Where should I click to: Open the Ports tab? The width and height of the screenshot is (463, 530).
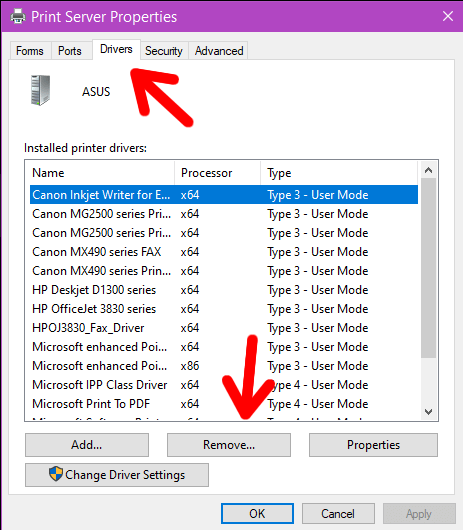click(x=70, y=51)
